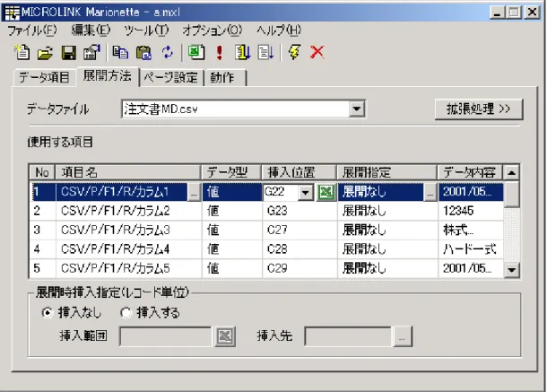Open the ツール(T) menu
Viewport: 547px width, 392px height.
point(146,30)
